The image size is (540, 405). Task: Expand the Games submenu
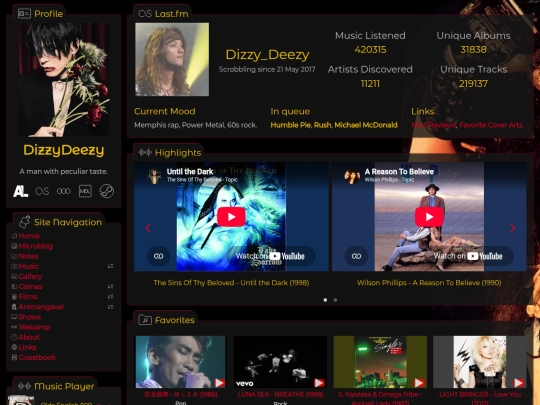(x=111, y=287)
